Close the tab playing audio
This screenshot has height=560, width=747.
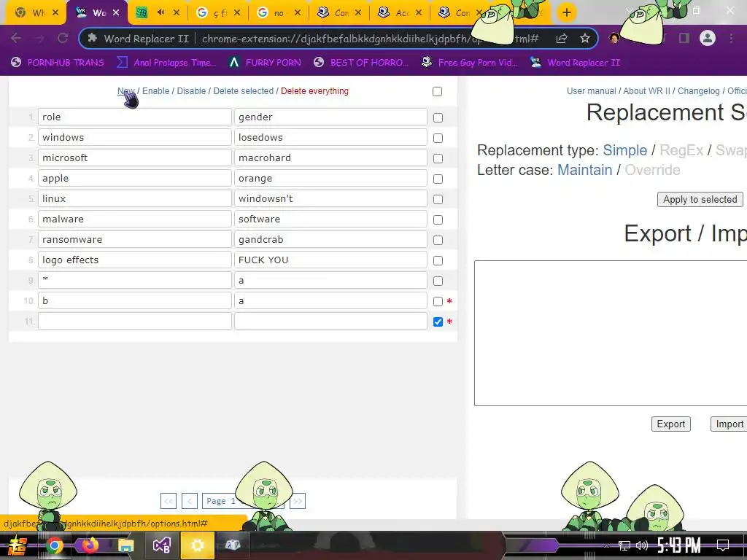pos(177,13)
